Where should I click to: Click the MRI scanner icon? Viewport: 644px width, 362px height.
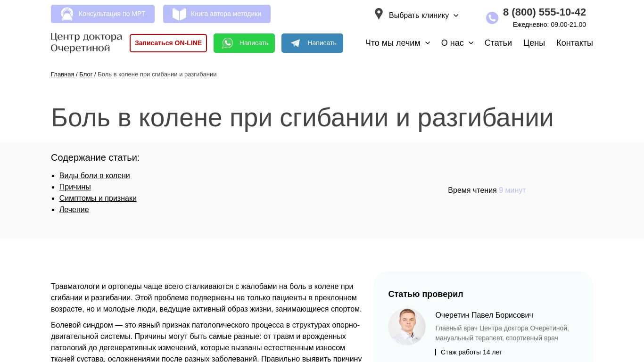pyautogui.click(x=67, y=14)
